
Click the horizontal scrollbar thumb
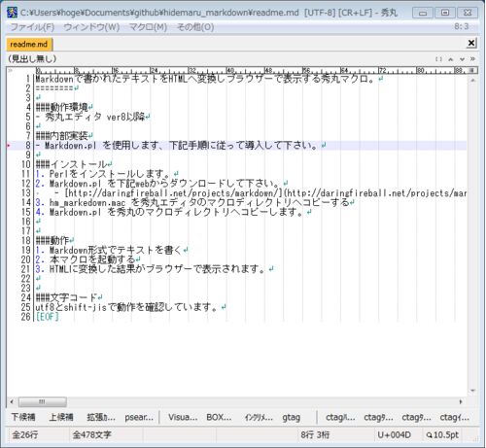pos(43,401)
